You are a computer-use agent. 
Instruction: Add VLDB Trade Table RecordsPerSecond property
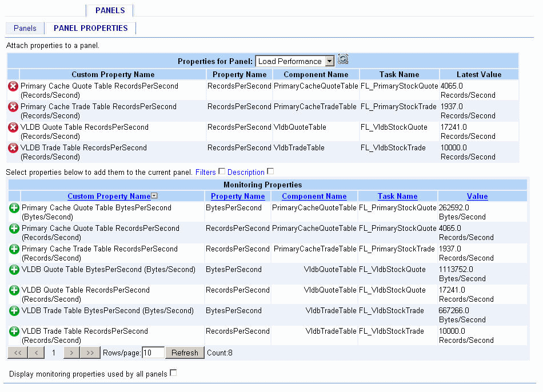(14, 331)
